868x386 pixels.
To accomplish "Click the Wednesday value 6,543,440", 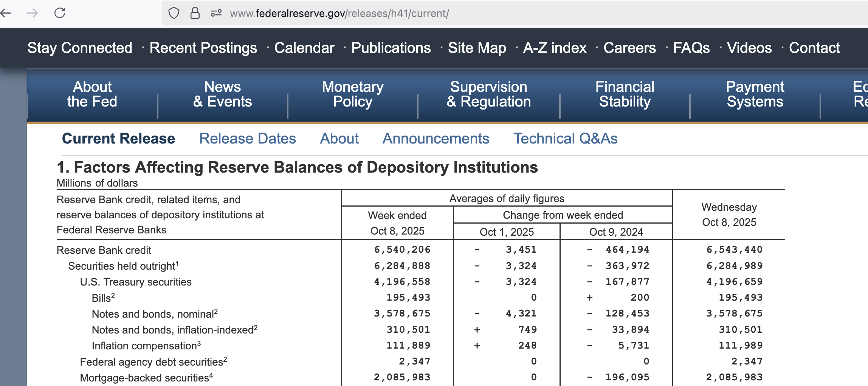I will coord(735,250).
